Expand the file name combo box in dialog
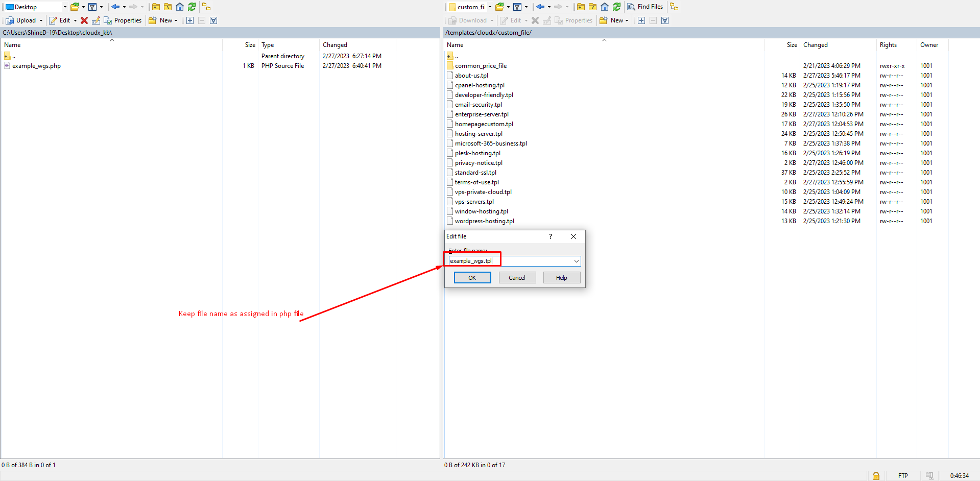This screenshot has width=980, height=481. click(576, 261)
